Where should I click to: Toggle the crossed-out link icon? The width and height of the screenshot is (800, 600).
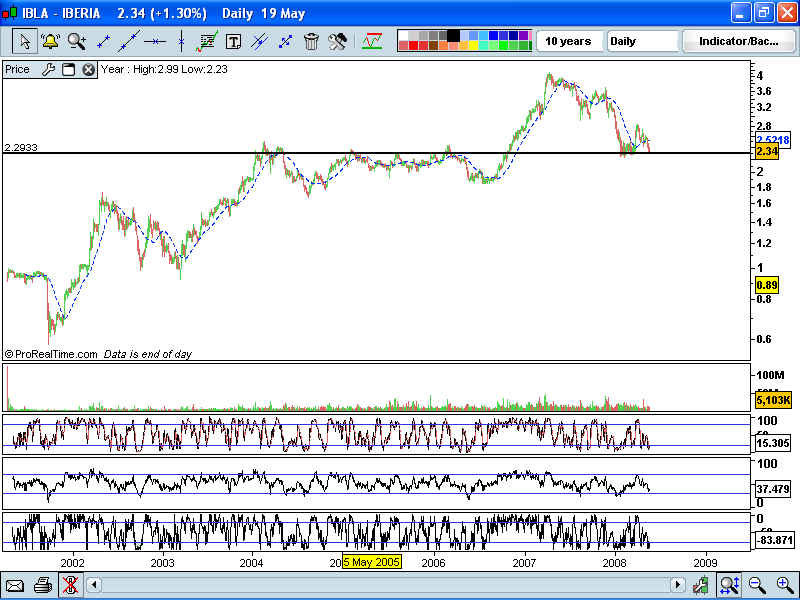tap(70, 585)
